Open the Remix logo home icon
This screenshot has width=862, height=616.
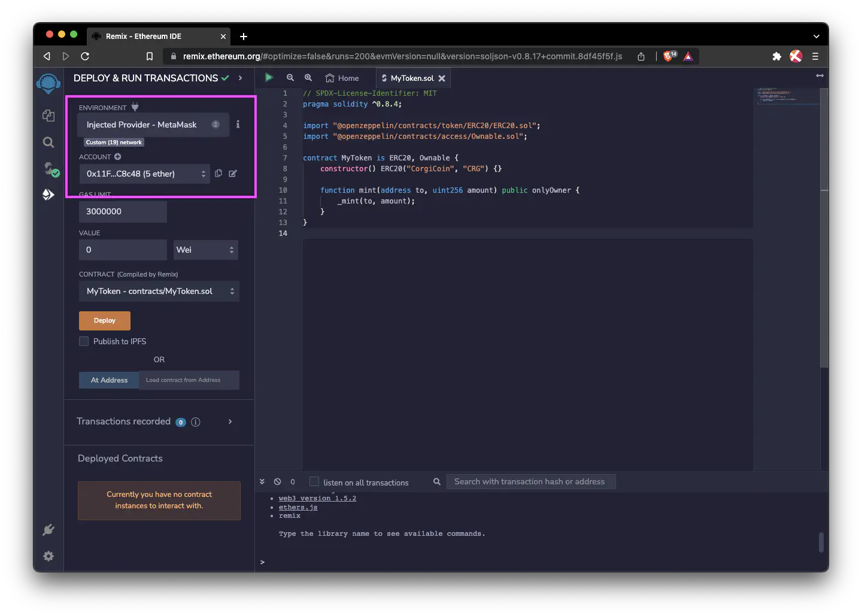pyautogui.click(x=48, y=83)
